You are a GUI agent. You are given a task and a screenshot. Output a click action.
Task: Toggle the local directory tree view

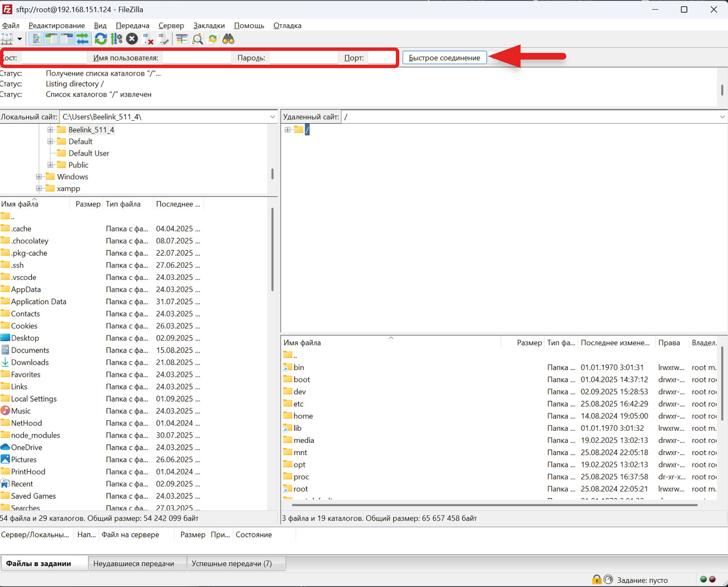(x=51, y=39)
